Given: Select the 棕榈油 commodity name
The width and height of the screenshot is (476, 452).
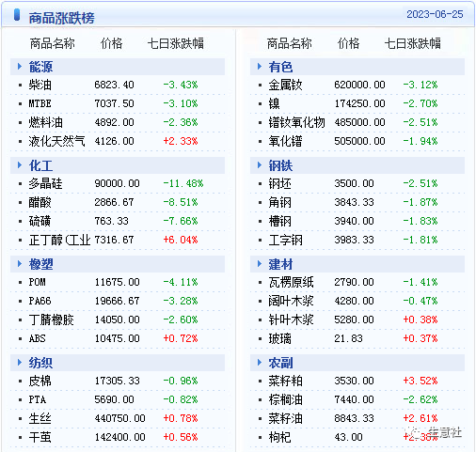Looking at the screenshot, I should [x=285, y=399].
